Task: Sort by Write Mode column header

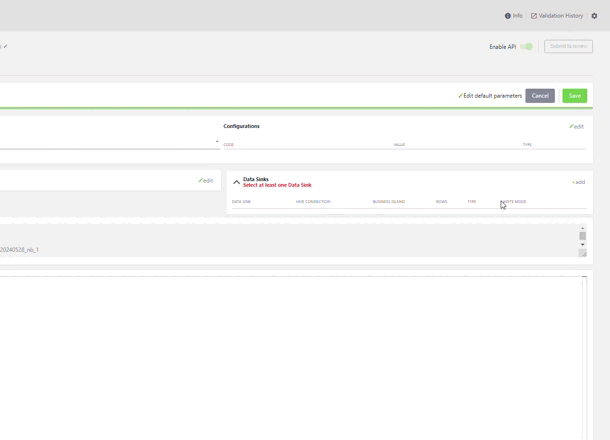Action: point(514,202)
